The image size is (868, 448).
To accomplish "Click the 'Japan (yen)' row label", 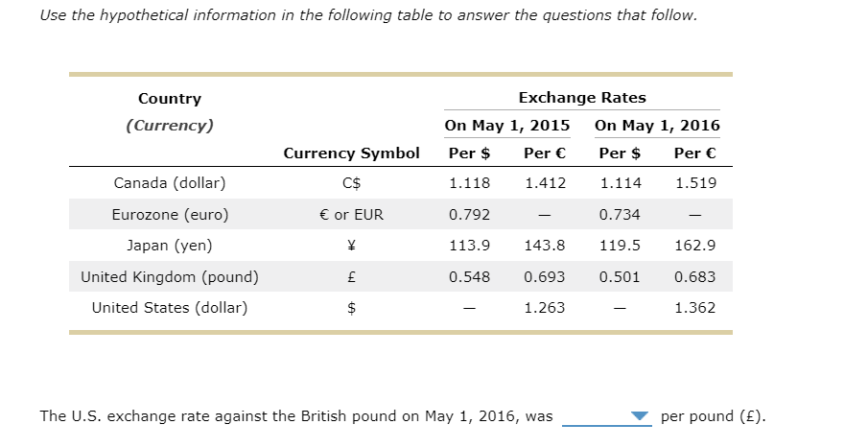I will (x=170, y=246).
